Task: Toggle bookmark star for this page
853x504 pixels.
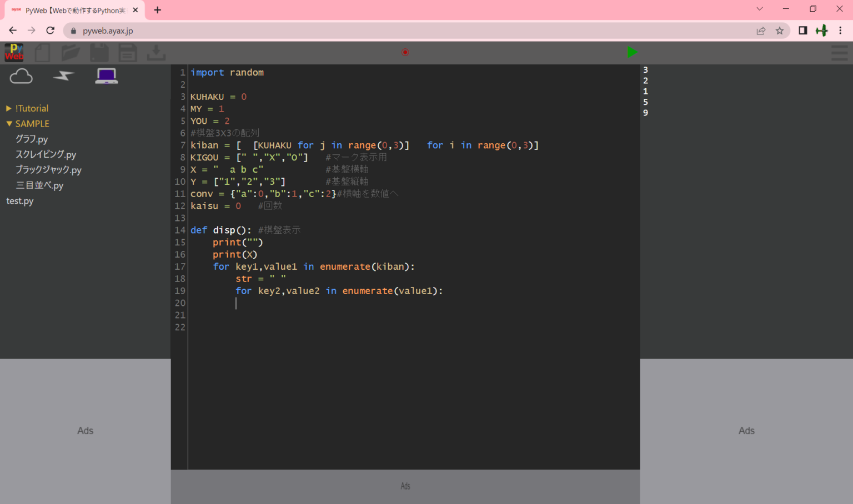Action: click(x=780, y=31)
